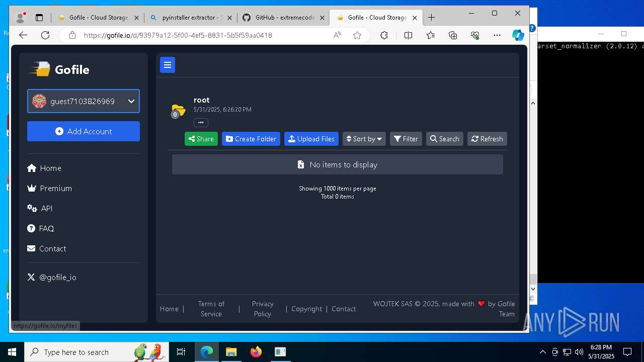Image resolution: width=644 pixels, height=362 pixels.
Task: Click the root folder icon
Action: pos(178,110)
